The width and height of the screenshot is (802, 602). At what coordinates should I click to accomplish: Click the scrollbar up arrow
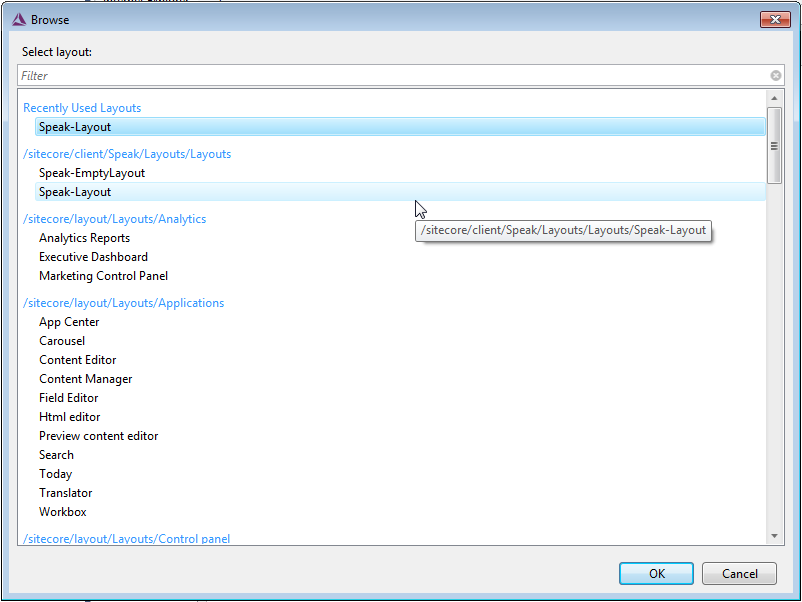point(774,98)
